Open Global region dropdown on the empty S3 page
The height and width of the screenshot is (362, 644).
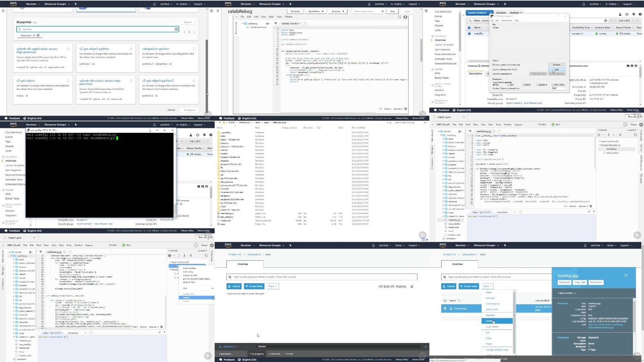click(399, 245)
